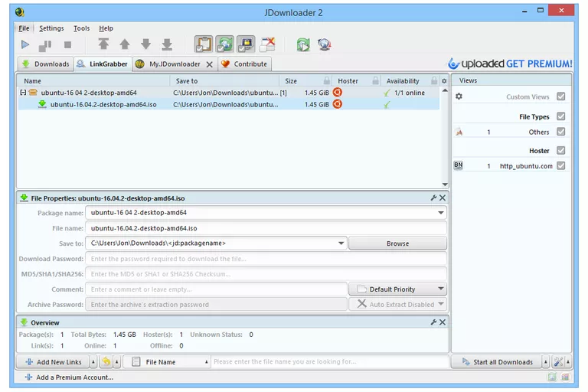The height and width of the screenshot is (392, 588).
Task: Expand the Start all Downloads options arrow
Action: tap(546, 362)
